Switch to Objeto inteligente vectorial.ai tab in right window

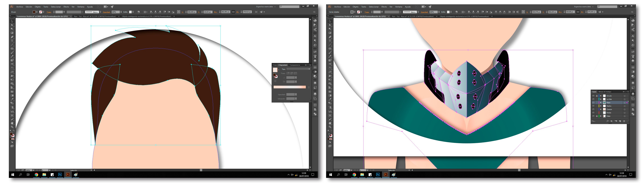pos(464,16)
